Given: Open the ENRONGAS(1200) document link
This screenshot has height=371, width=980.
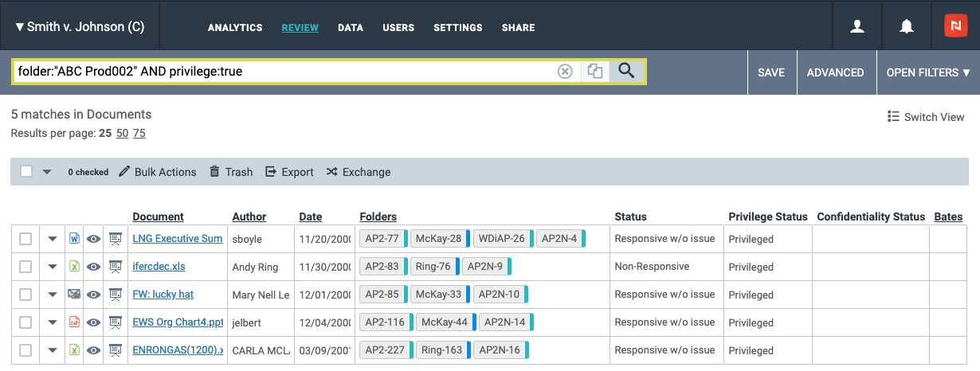Looking at the screenshot, I should click(x=178, y=350).
